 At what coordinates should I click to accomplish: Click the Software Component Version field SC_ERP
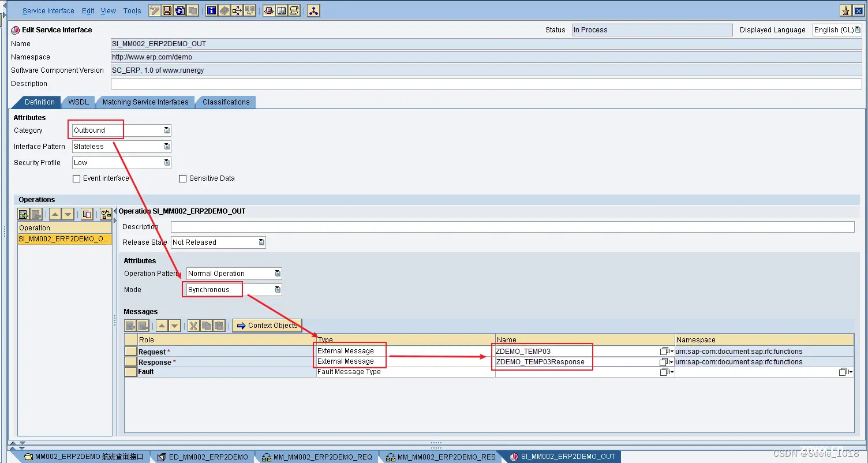click(x=486, y=70)
